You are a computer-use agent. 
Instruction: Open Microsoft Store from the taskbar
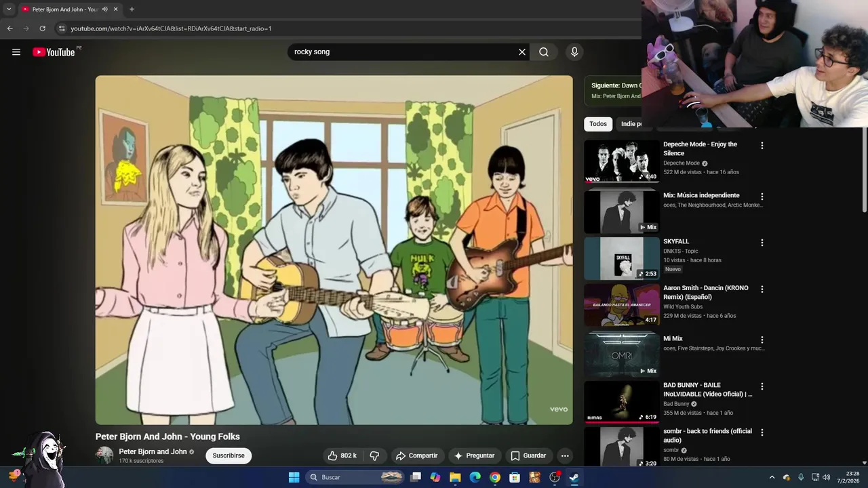515,477
